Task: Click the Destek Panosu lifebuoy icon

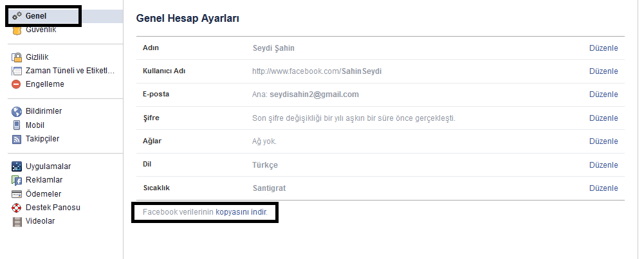Action: 17,208
